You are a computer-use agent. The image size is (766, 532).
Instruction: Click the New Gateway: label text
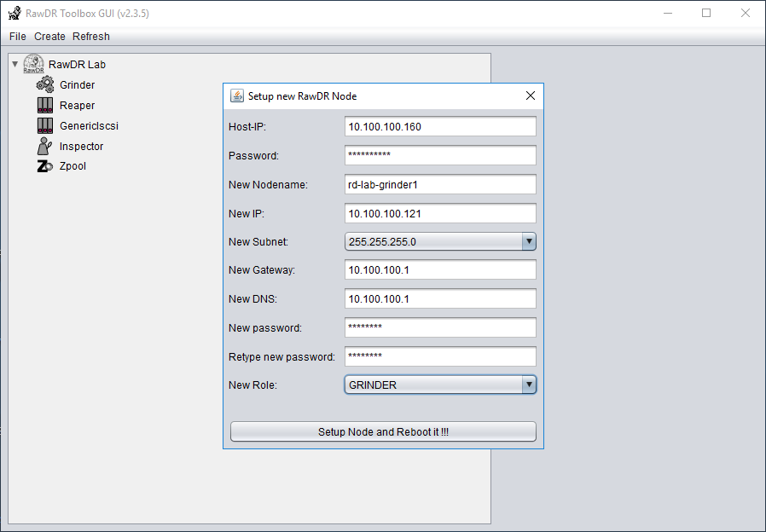[262, 270]
